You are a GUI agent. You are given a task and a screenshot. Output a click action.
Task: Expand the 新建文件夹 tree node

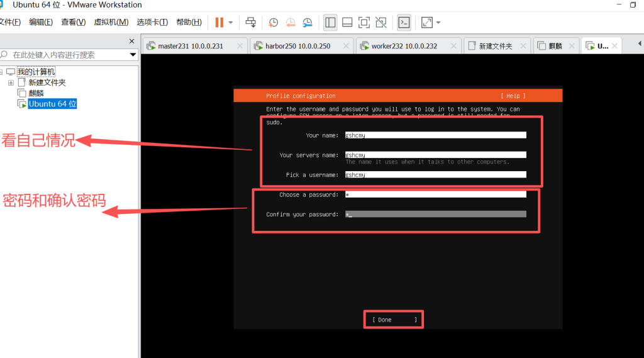click(11, 82)
